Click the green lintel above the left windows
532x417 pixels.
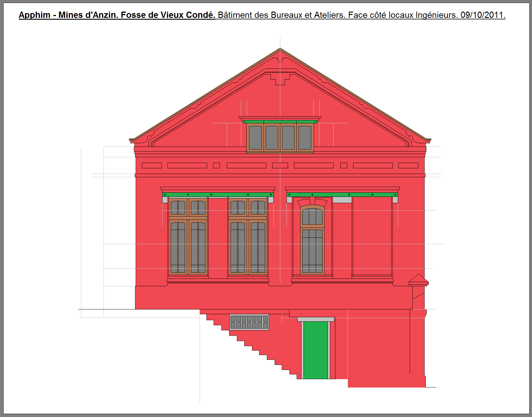[218, 195]
